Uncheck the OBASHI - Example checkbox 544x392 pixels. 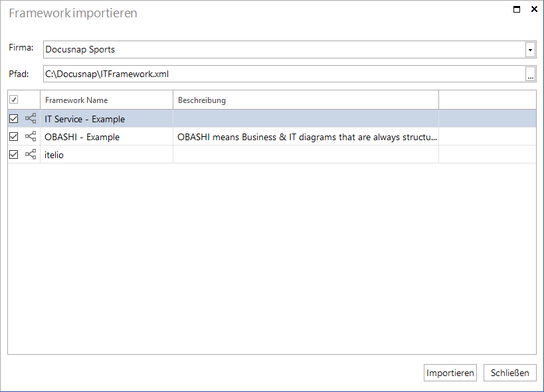[x=13, y=137]
